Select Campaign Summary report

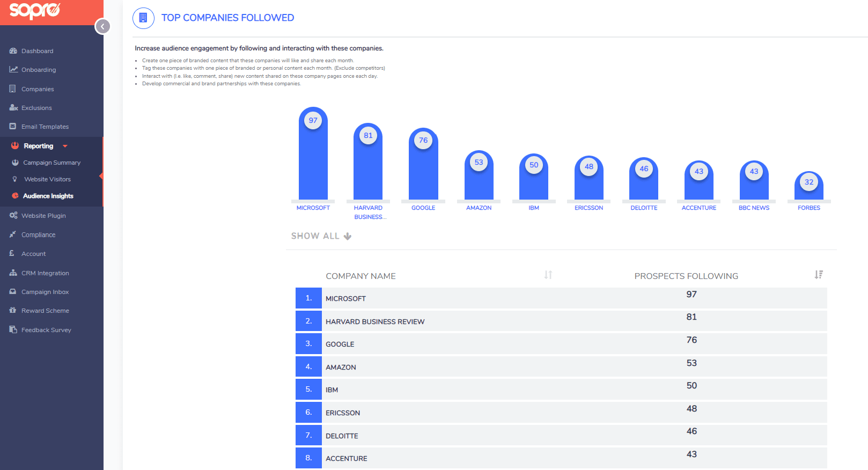(x=52, y=163)
